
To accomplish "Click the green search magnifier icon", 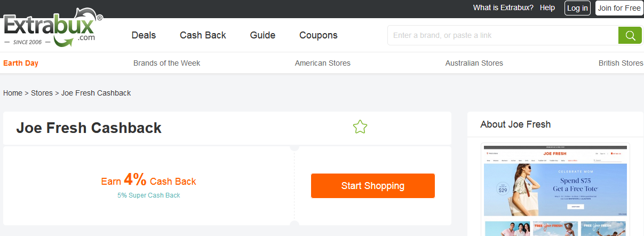I will [x=630, y=35].
